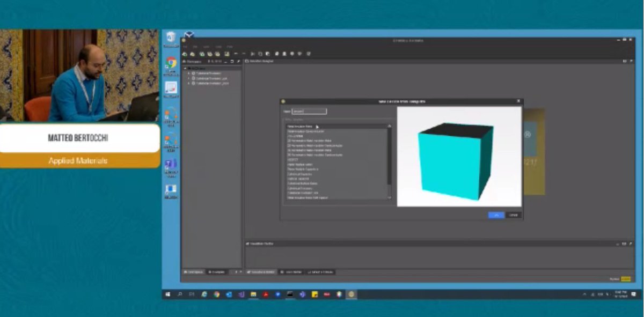Open the File menu in the menu bar

click(185, 47)
